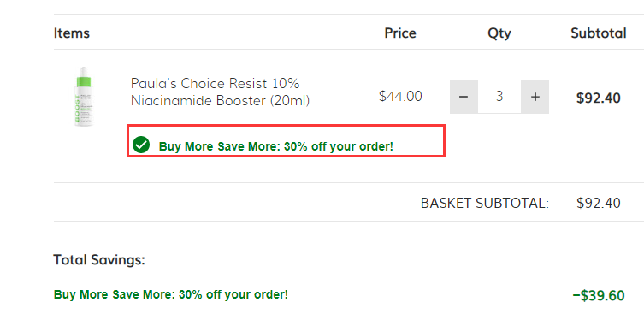
Task: Click the 'Paula's Choice Resist 10%' title line
Action: coord(216,84)
